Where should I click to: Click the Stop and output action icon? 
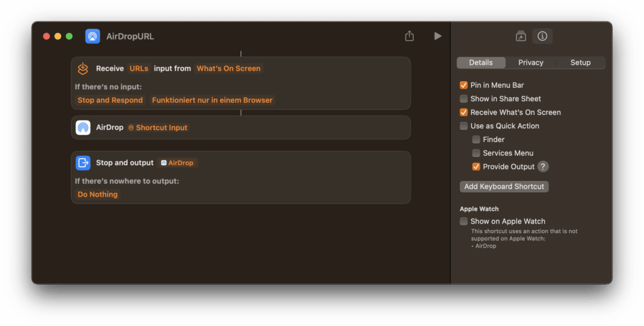point(83,163)
